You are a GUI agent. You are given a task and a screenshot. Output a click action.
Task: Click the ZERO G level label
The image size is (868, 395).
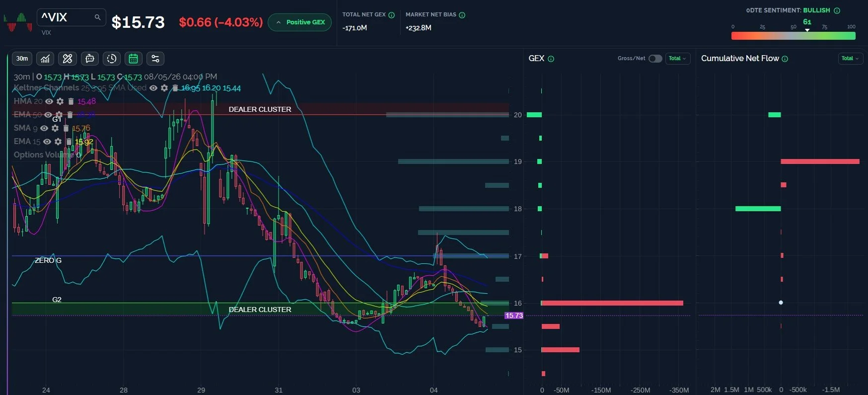tap(48, 260)
